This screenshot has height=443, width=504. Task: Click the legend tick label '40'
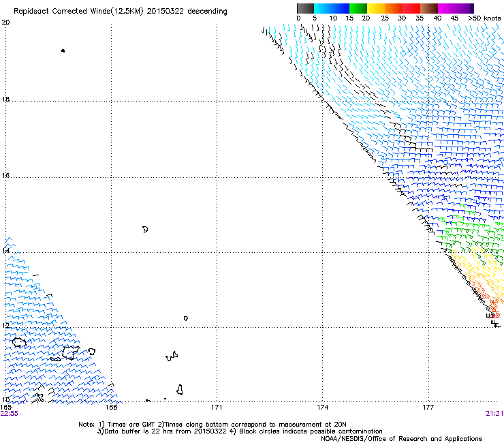coord(437,18)
